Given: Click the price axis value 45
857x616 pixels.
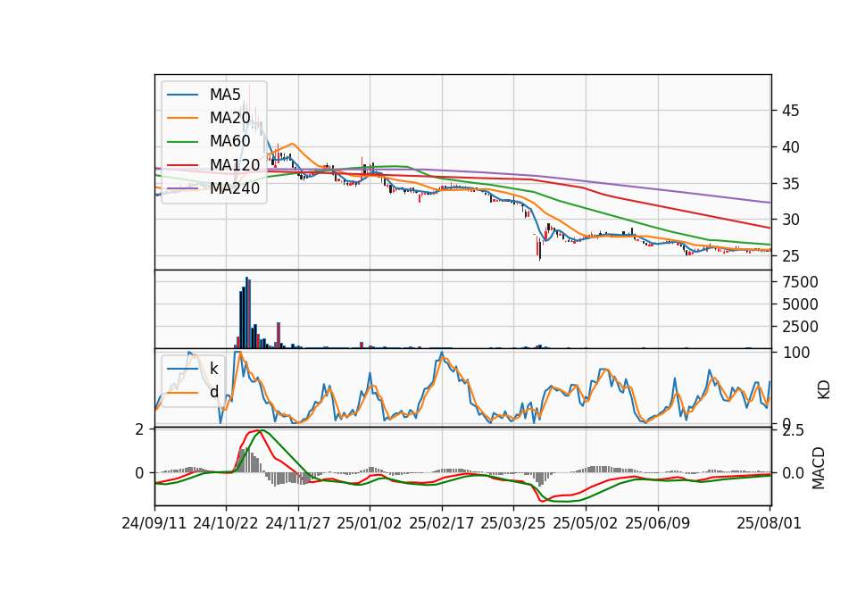Looking at the screenshot, I should (790, 111).
